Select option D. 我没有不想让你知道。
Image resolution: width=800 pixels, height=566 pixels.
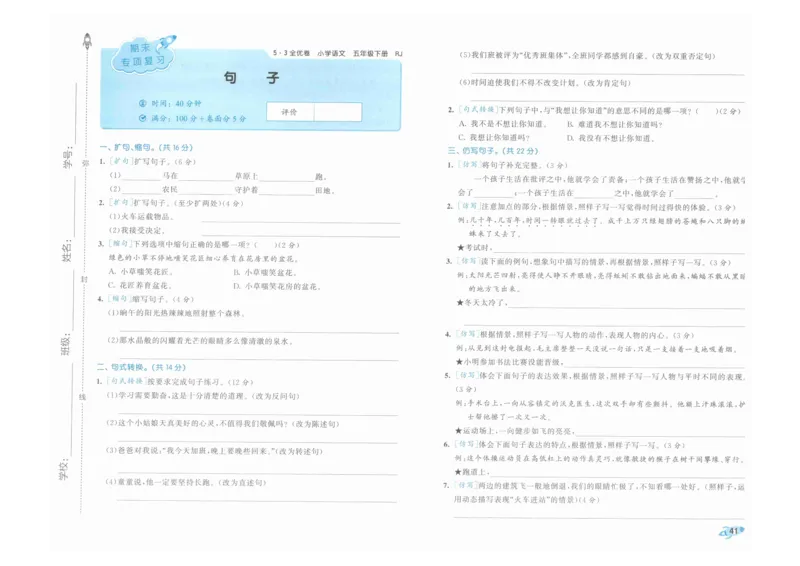[x=611, y=138]
